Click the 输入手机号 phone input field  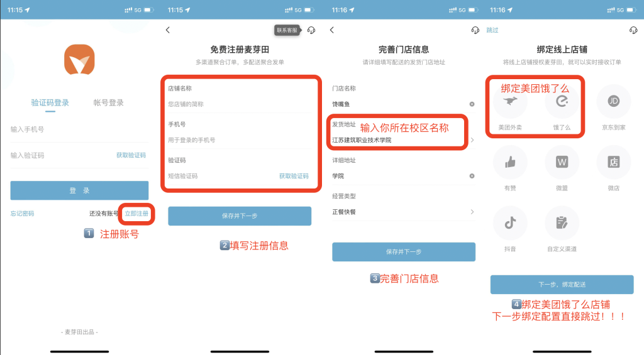[79, 129]
